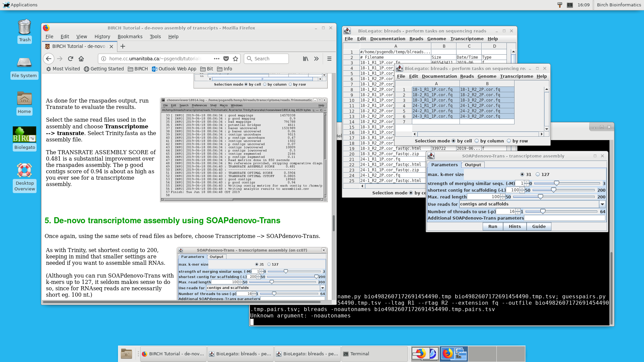The width and height of the screenshot is (644, 362).
Task: Open the Bit bookmarks folder
Action: 207,69
